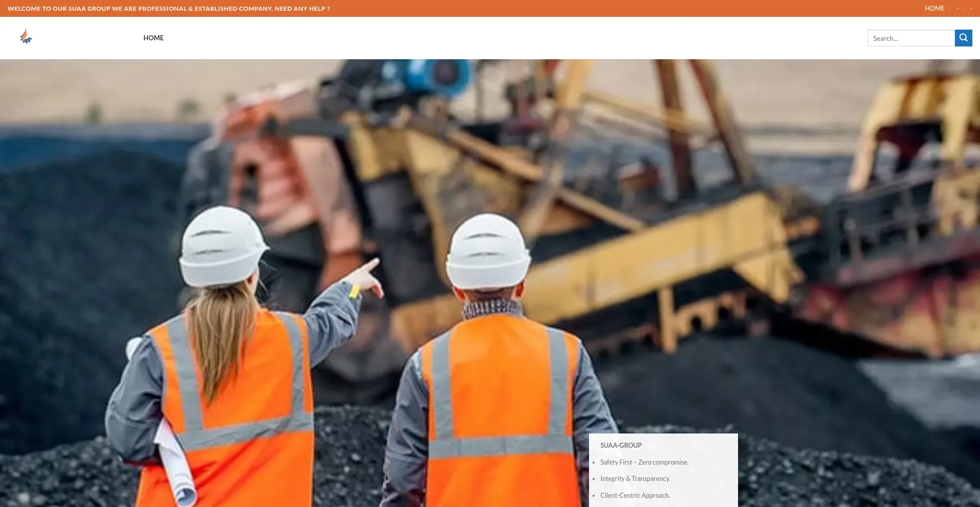
Task: Focus the Search... input field
Action: pyautogui.click(x=911, y=38)
